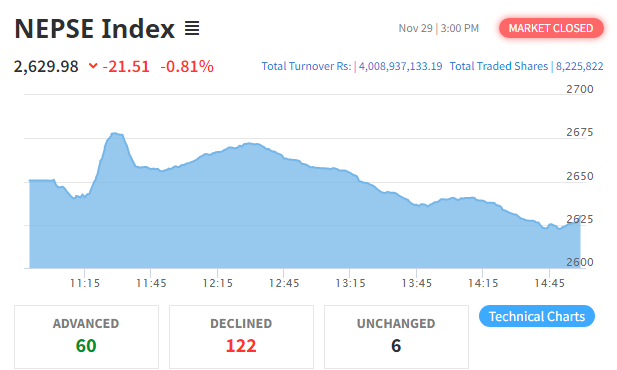The width and height of the screenshot is (617, 370).
Task: Click the Total Traded Shares figure
Action: 579,66
